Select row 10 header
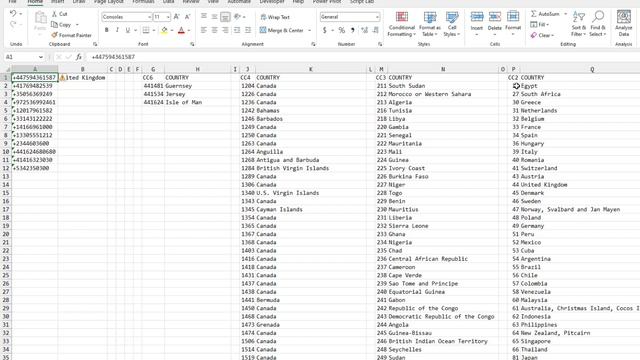The width and height of the screenshot is (640, 360). 6,151
